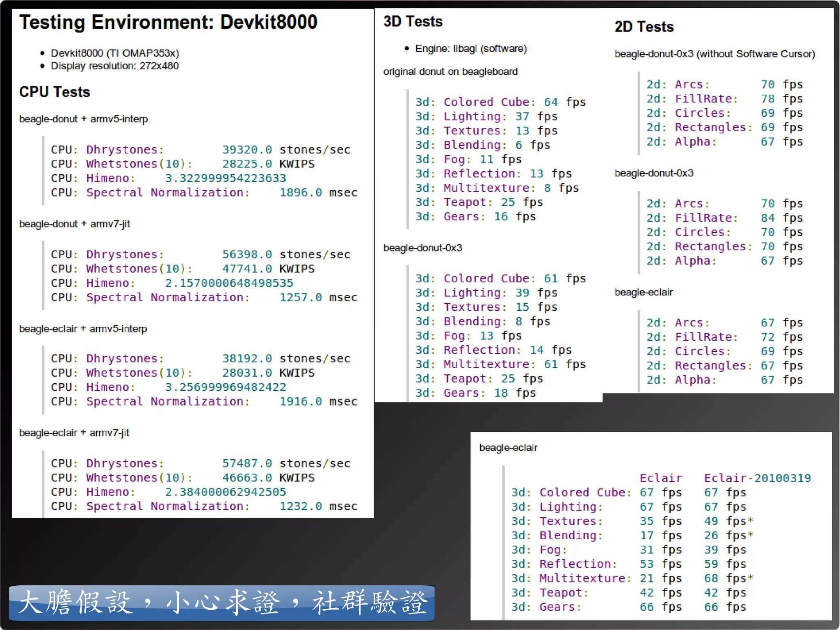840x630 pixels.
Task: Click 'original donut on beagleboard' label
Action: 450,72
